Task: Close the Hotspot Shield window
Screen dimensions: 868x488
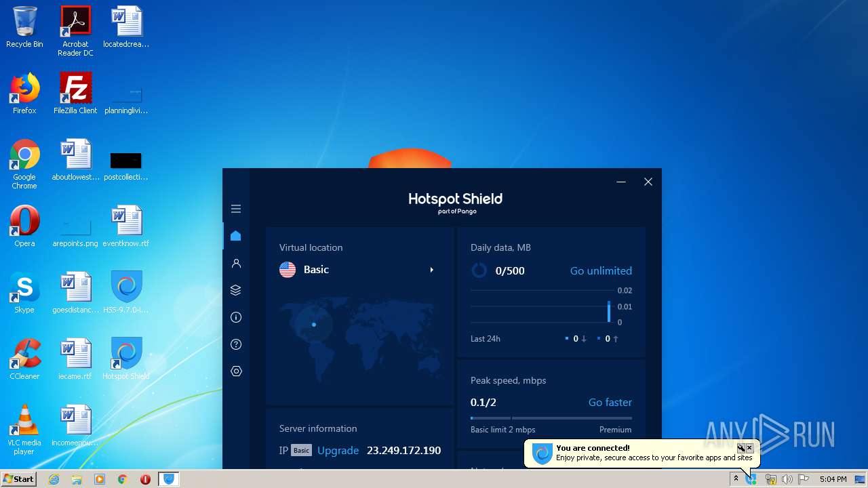Action: click(x=648, y=182)
